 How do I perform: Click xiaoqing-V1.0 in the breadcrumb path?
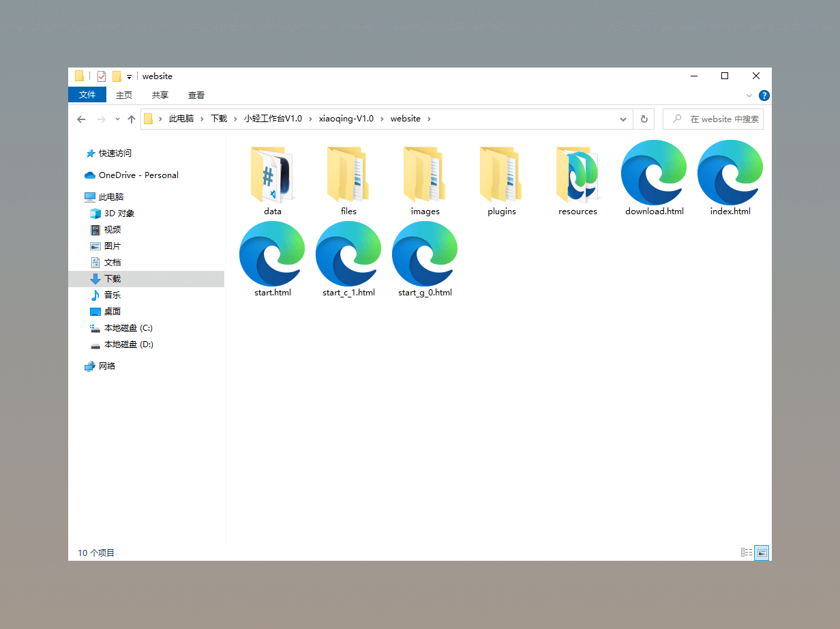pos(346,119)
